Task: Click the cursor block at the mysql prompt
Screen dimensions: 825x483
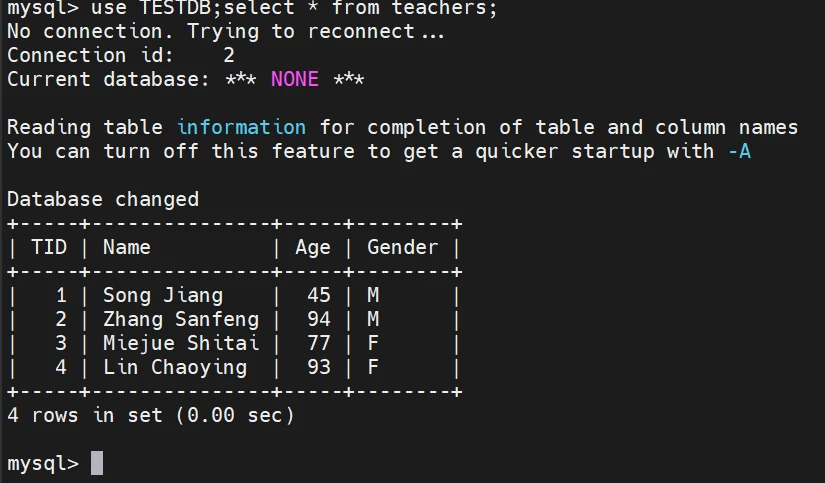Action: click(97, 463)
